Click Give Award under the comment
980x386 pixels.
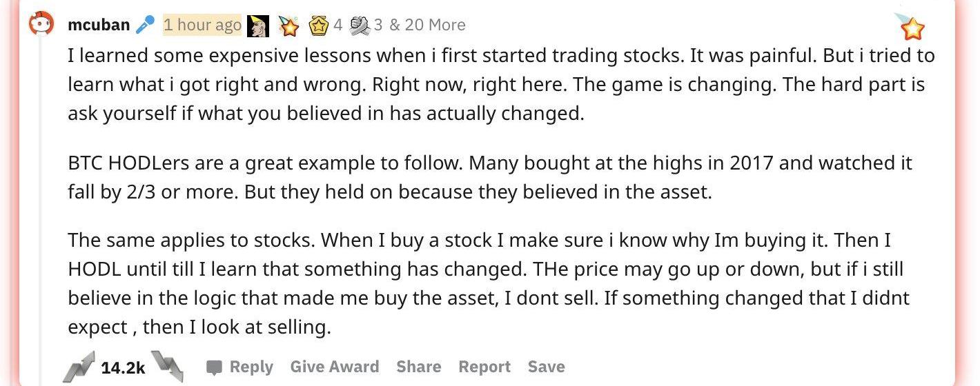click(334, 367)
